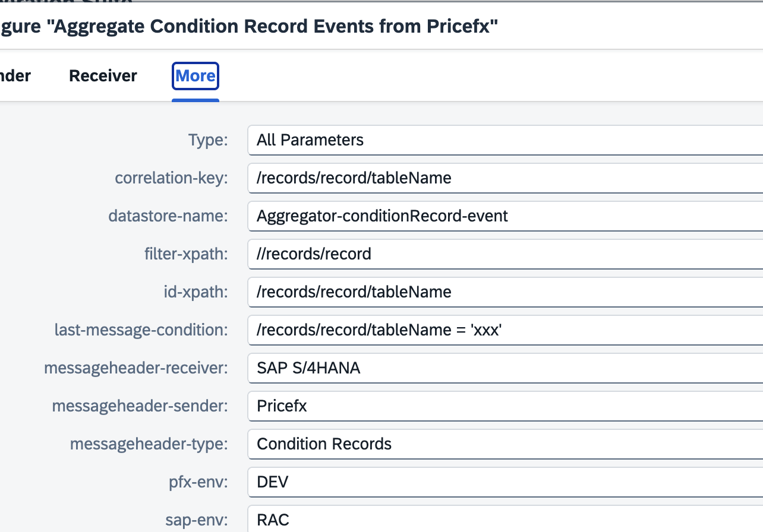Image resolution: width=763 pixels, height=532 pixels.
Task: Click the 'datastore-name:' label text
Action: pos(168,216)
